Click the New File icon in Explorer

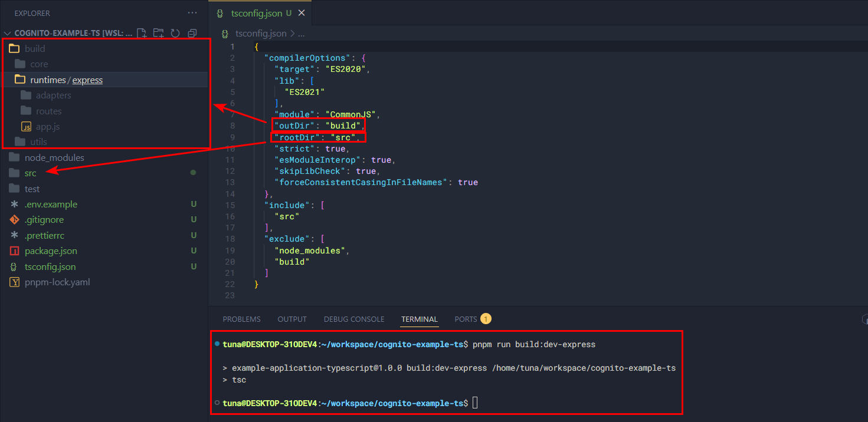pos(142,33)
